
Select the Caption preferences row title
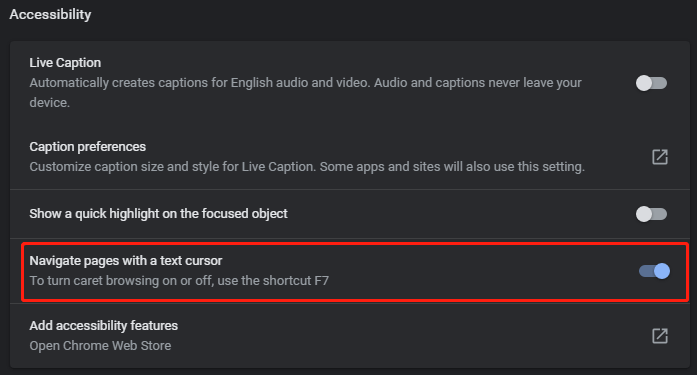pos(88,147)
